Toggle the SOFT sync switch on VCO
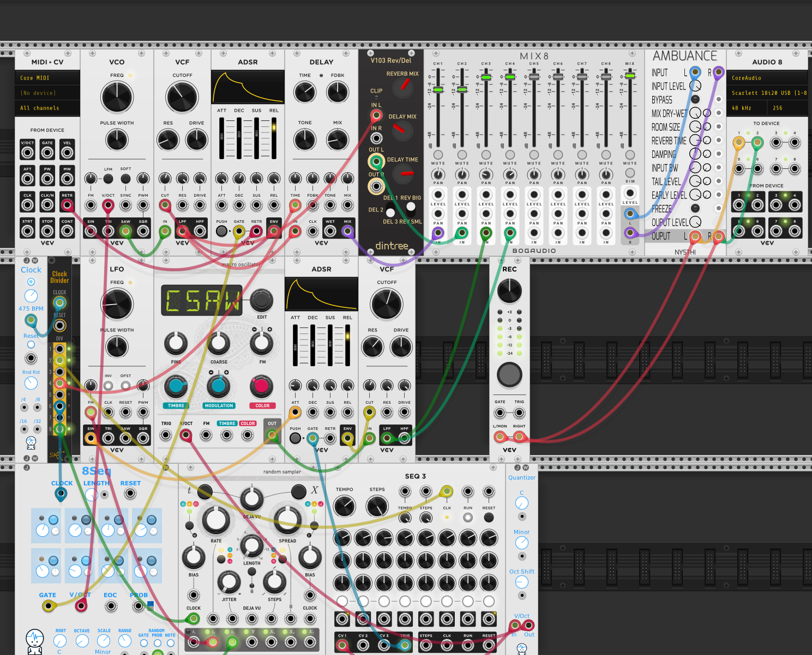Screen dimensions: 812x655 point(125,178)
